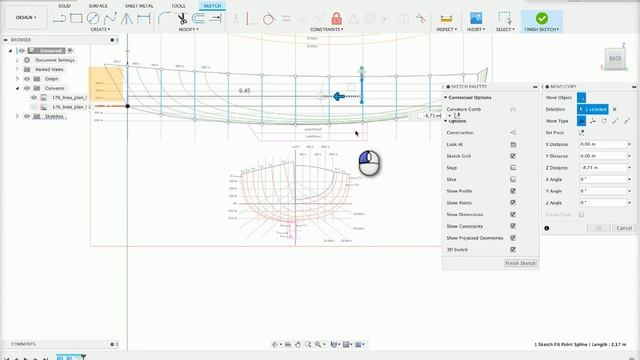Collapse the Contextual Options section

(x=446, y=98)
